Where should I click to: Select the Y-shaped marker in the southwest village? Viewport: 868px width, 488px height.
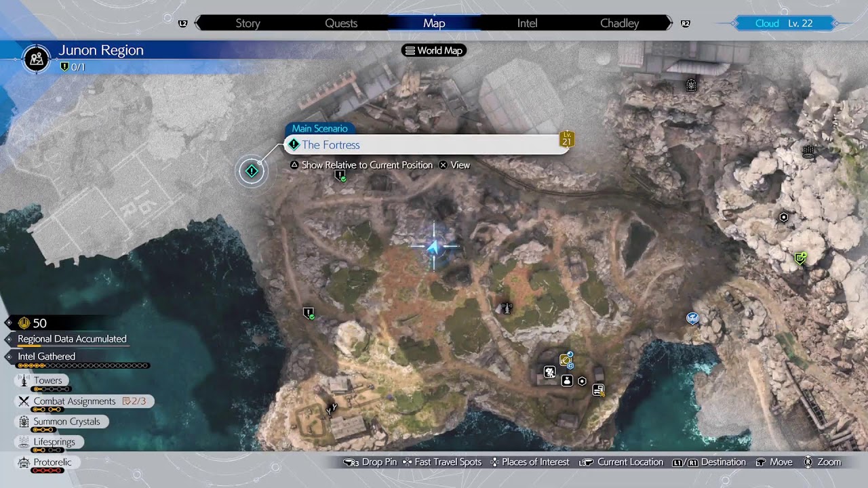(332, 409)
